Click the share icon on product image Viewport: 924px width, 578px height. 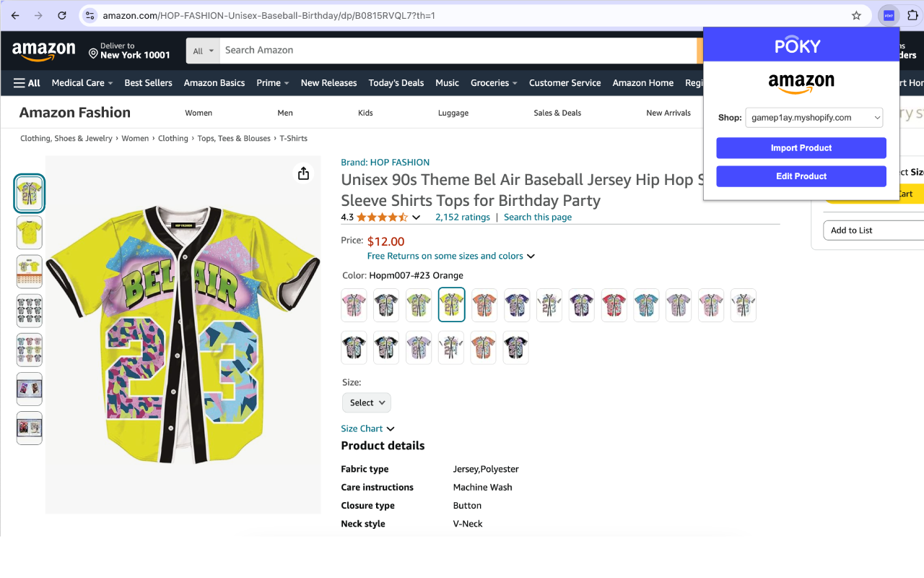pos(303,173)
